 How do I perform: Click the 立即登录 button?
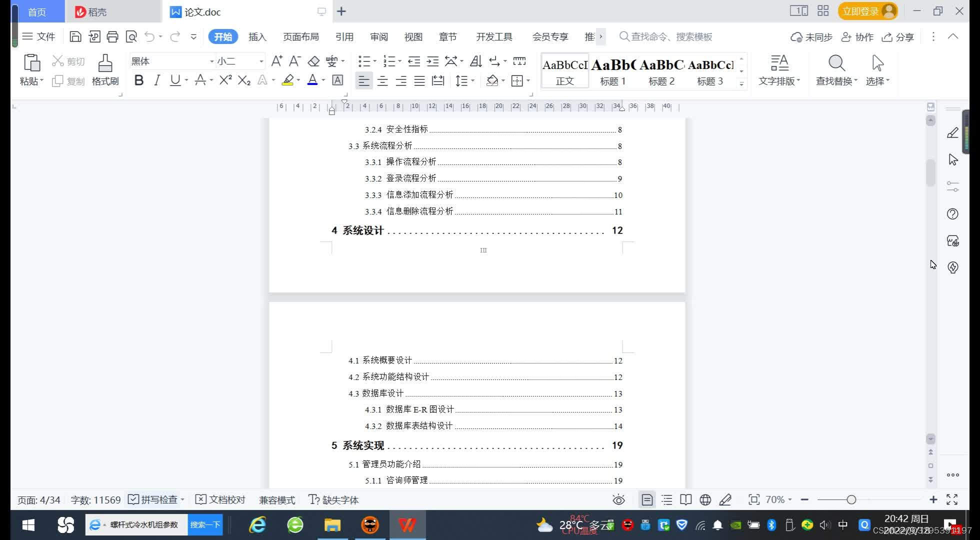(867, 11)
